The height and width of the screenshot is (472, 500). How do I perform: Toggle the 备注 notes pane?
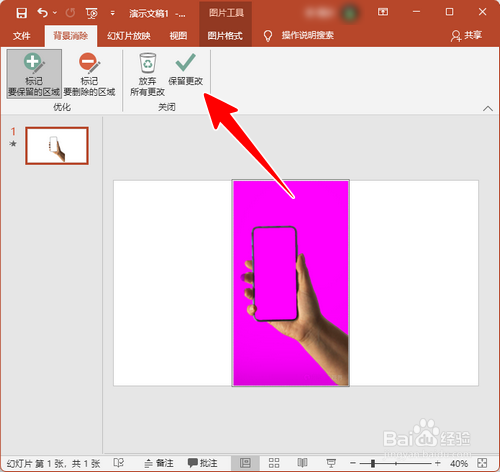click(x=159, y=463)
